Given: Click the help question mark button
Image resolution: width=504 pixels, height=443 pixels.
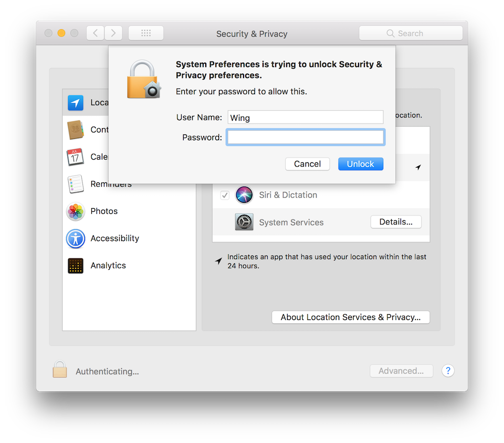Looking at the screenshot, I should tap(448, 370).
